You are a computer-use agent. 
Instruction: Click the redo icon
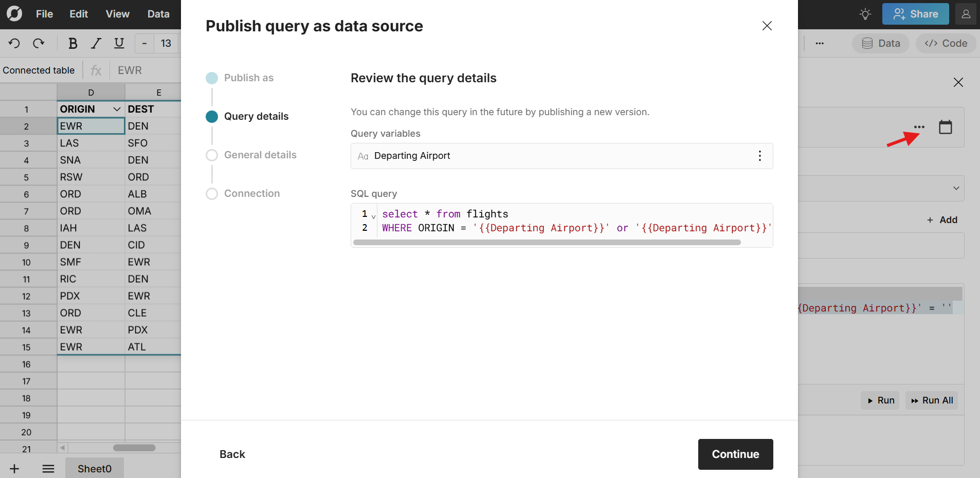click(x=39, y=43)
